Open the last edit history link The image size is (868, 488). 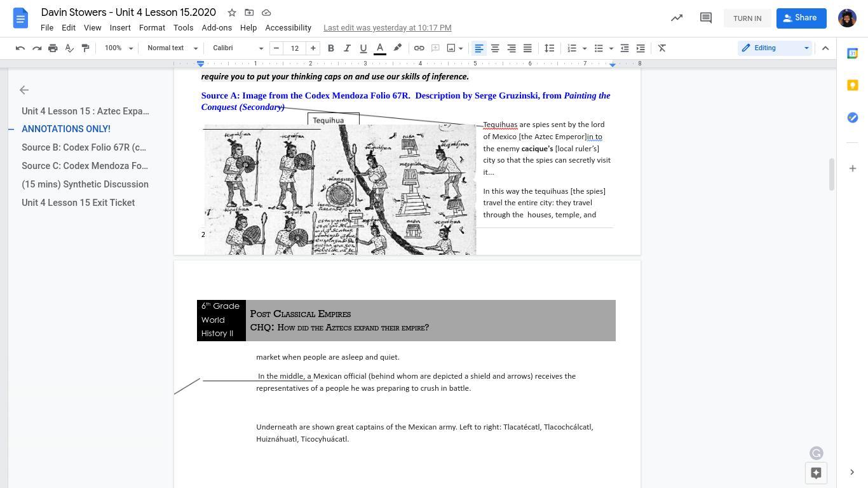[387, 28]
